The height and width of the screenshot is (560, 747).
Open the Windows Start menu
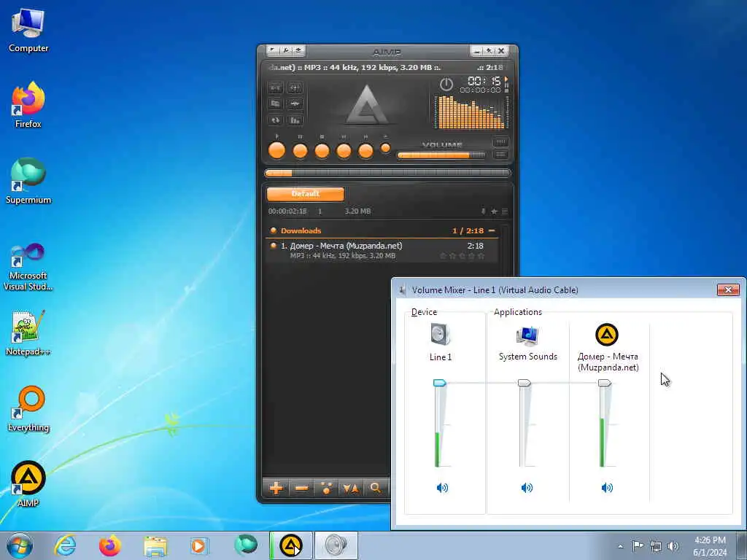tap(20, 545)
